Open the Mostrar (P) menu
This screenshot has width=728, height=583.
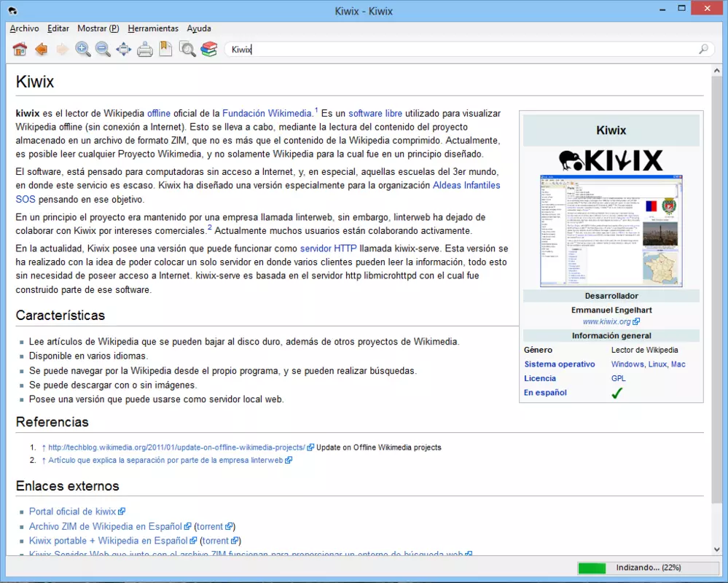[x=98, y=28]
